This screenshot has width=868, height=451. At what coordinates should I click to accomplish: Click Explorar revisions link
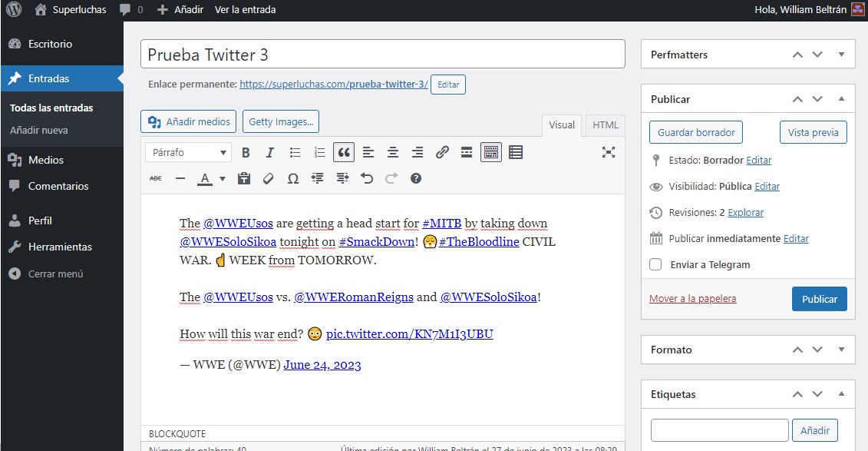[x=745, y=212]
